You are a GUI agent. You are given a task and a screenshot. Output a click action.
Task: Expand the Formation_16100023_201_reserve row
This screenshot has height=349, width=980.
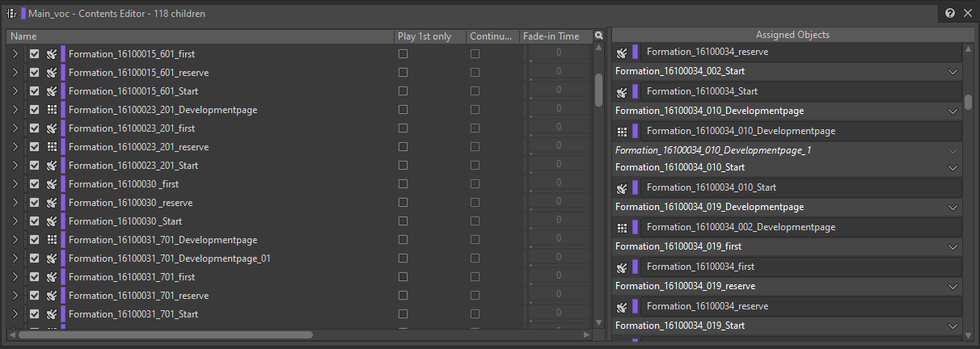(15, 147)
